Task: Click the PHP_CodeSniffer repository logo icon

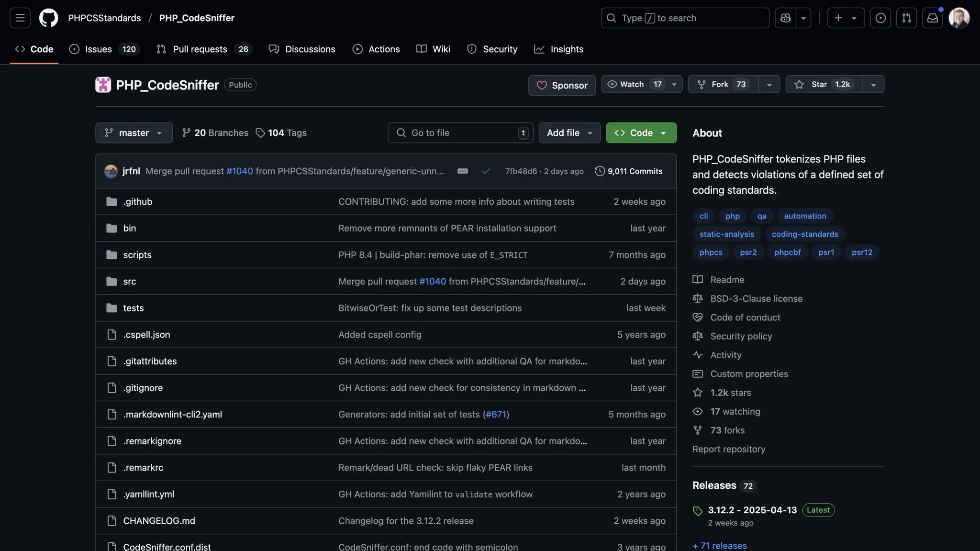Action: pyautogui.click(x=103, y=85)
